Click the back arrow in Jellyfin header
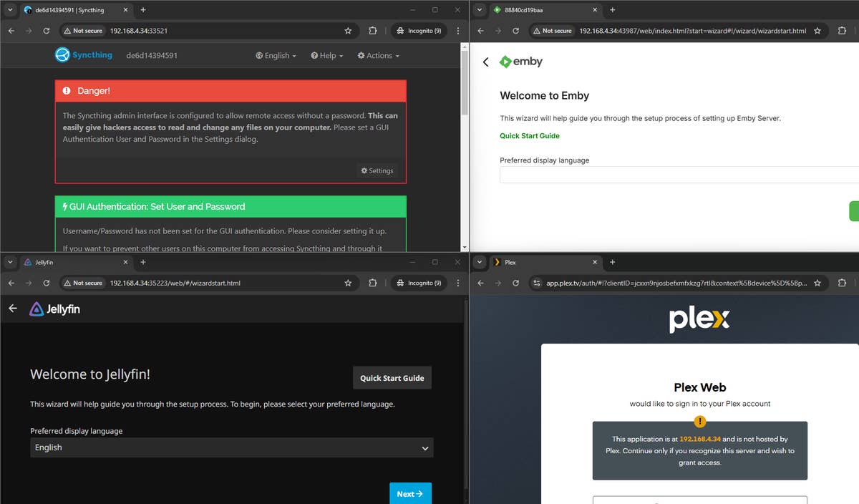Viewport: 859px width, 504px height. tap(13, 309)
